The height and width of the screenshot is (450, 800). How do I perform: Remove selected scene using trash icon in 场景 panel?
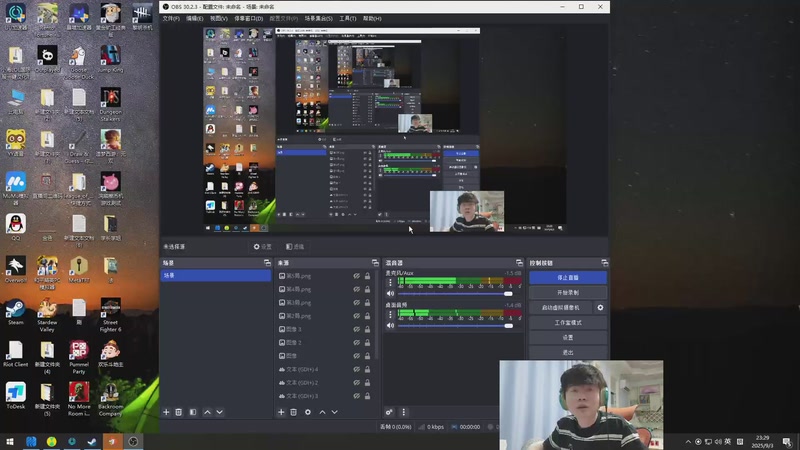(179, 412)
